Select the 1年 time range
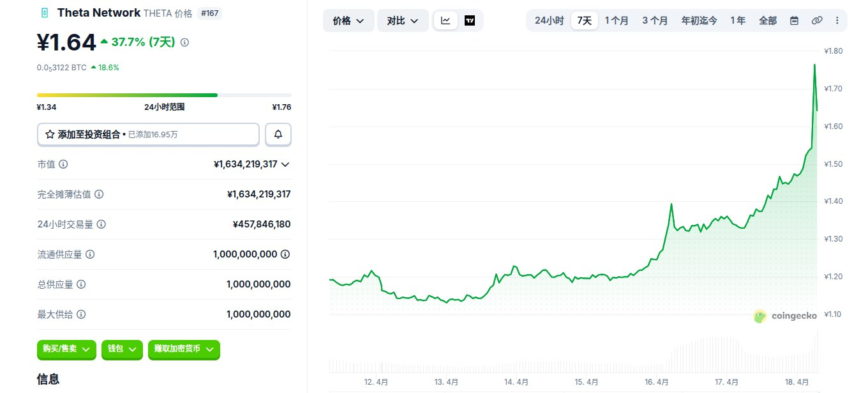Image resolution: width=868 pixels, height=393 pixels. 738,20
